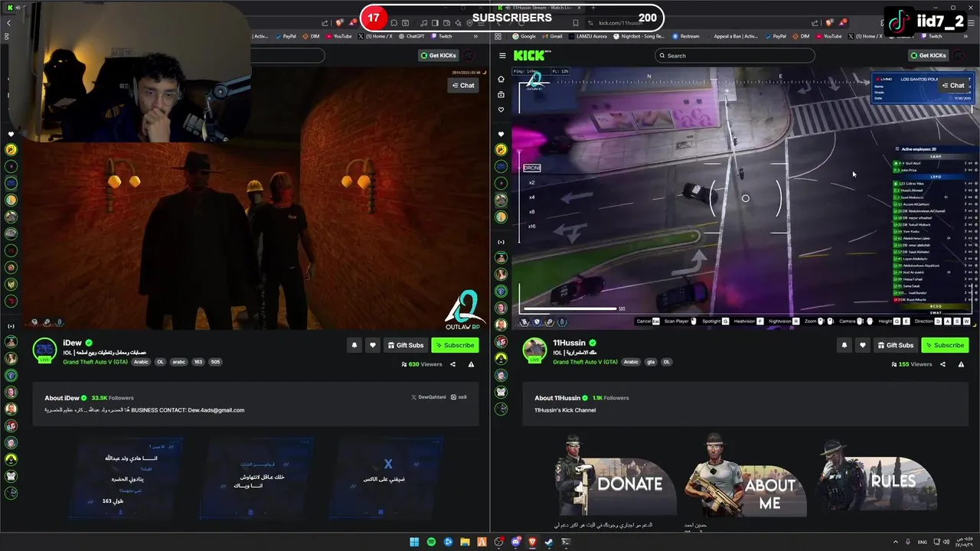Show hidden tray icons chevron
Viewport: 980px width, 551px height.
(x=897, y=542)
